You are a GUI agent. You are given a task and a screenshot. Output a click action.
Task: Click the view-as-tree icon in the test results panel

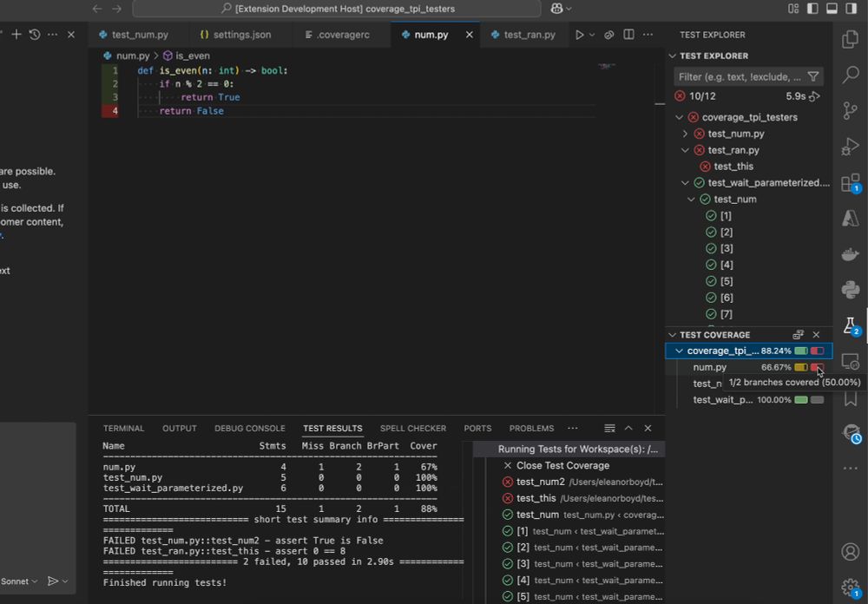click(609, 429)
